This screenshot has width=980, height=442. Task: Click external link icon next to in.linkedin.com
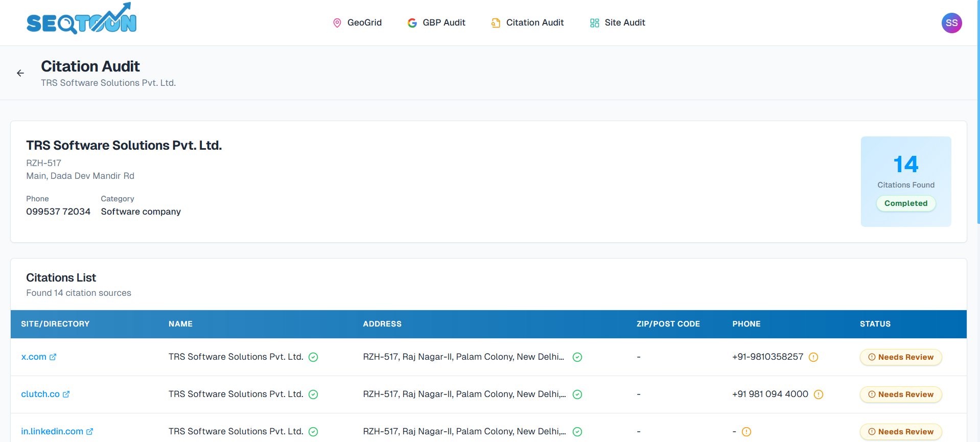pos(90,431)
